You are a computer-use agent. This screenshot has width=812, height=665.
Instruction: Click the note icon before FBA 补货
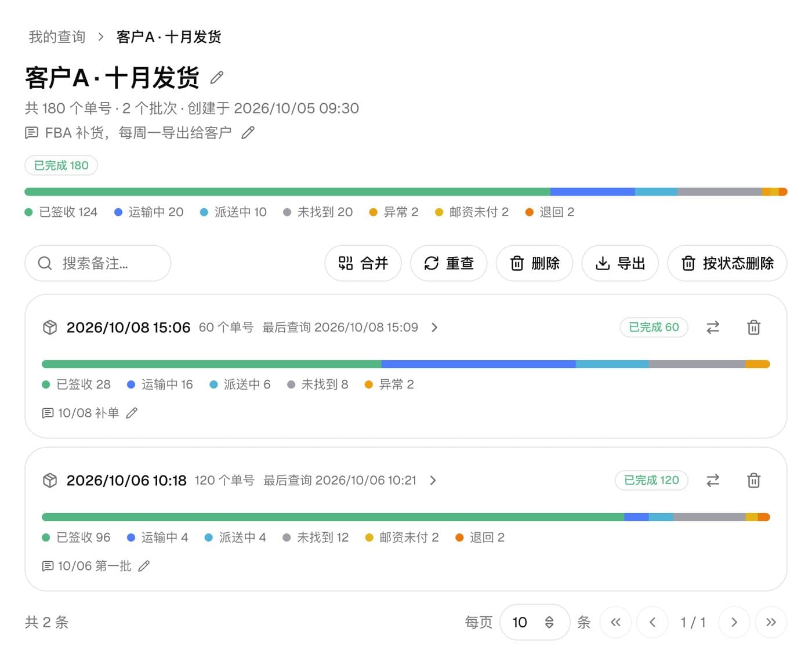[x=32, y=133]
